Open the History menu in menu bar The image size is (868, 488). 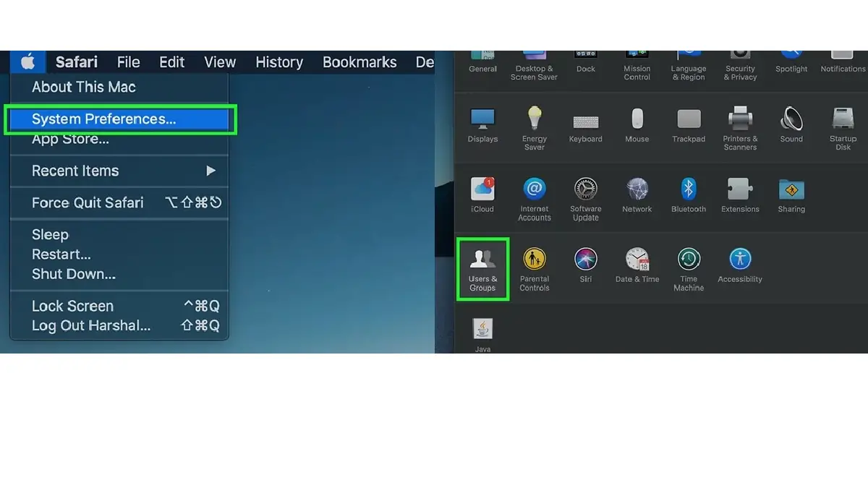coord(278,62)
